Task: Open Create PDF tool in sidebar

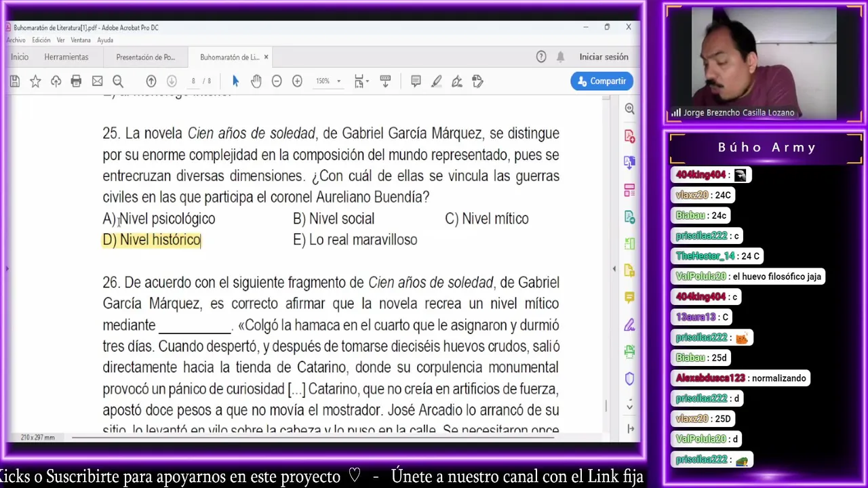Action: 629,136
